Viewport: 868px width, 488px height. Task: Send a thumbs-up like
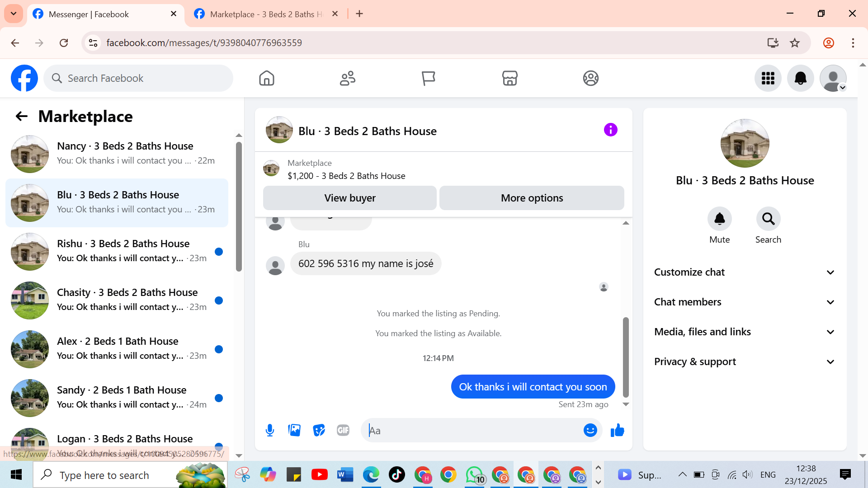617,430
